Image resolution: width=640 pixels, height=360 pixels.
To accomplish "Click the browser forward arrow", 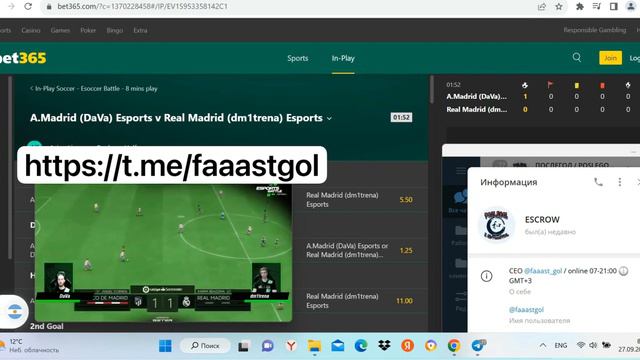I will tap(11, 7).
